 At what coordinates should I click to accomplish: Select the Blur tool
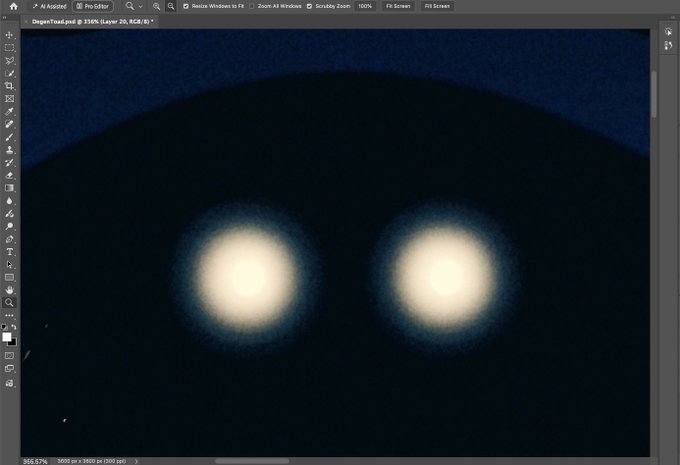click(x=9, y=201)
